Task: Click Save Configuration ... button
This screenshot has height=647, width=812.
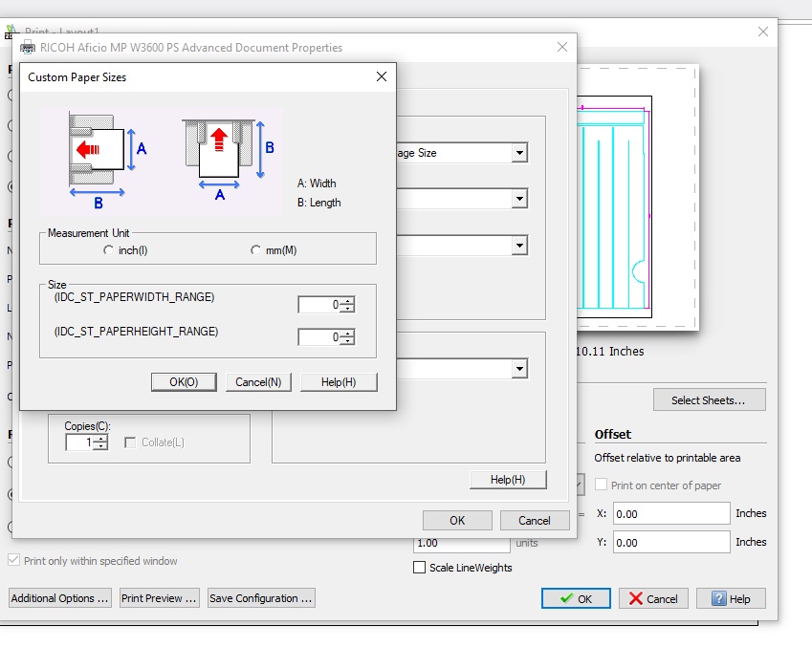Action: pyautogui.click(x=261, y=598)
